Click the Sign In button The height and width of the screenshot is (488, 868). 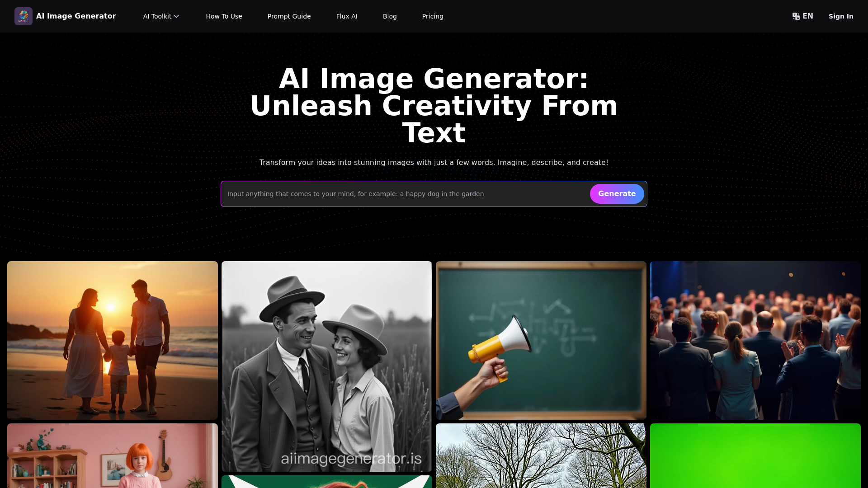point(840,16)
